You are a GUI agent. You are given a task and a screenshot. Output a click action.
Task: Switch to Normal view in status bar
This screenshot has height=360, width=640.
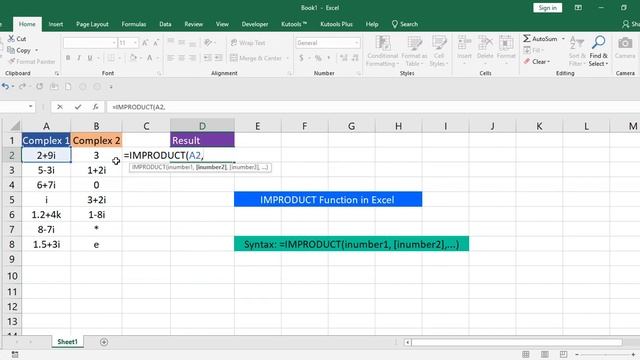point(526,354)
